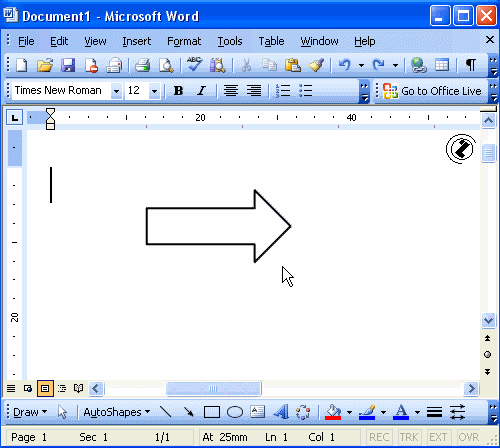
Task: Open the AutoShapes menu
Action: (116, 412)
